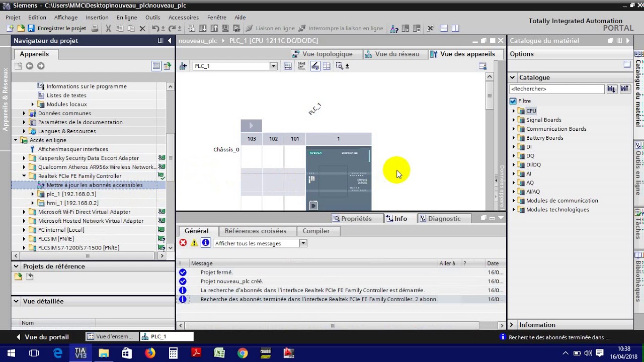Click the undo arrow icon

[155, 29]
